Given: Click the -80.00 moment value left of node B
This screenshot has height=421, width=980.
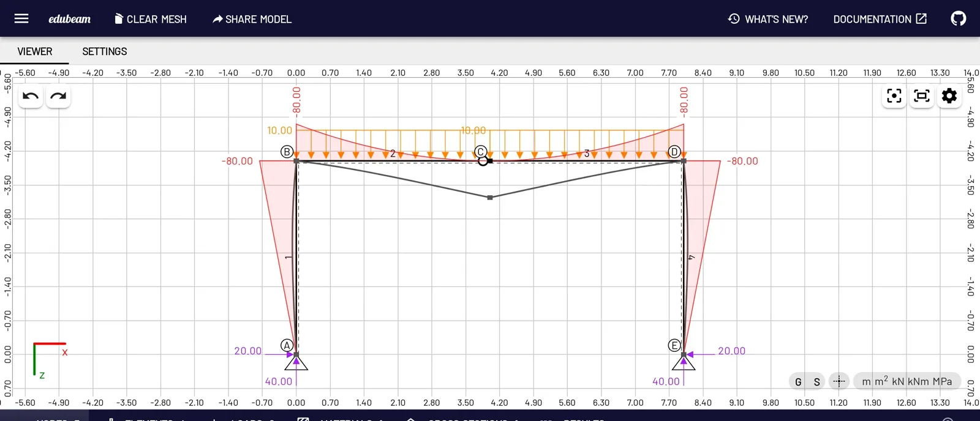Looking at the screenshot, I should pos(237,161).
